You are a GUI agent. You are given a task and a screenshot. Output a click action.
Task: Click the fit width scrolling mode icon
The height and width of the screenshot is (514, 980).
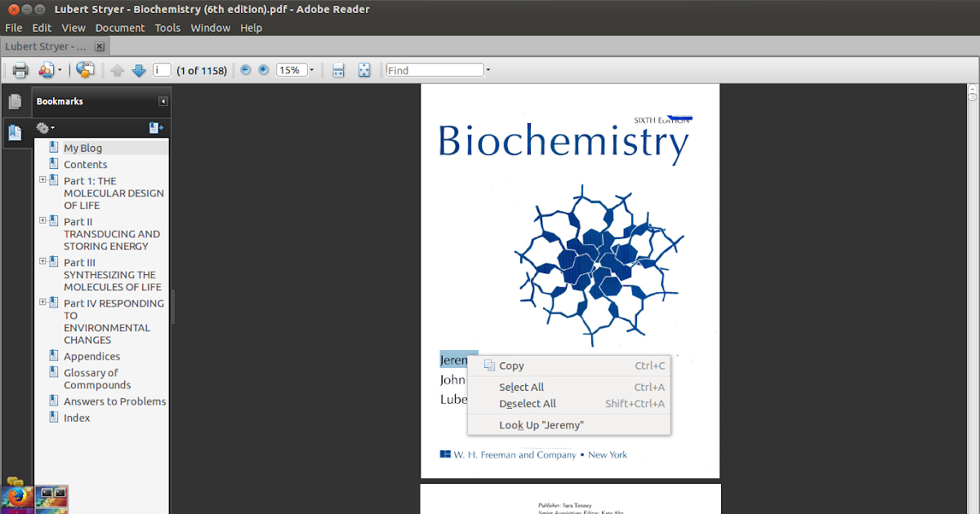[x=338, y=70]
